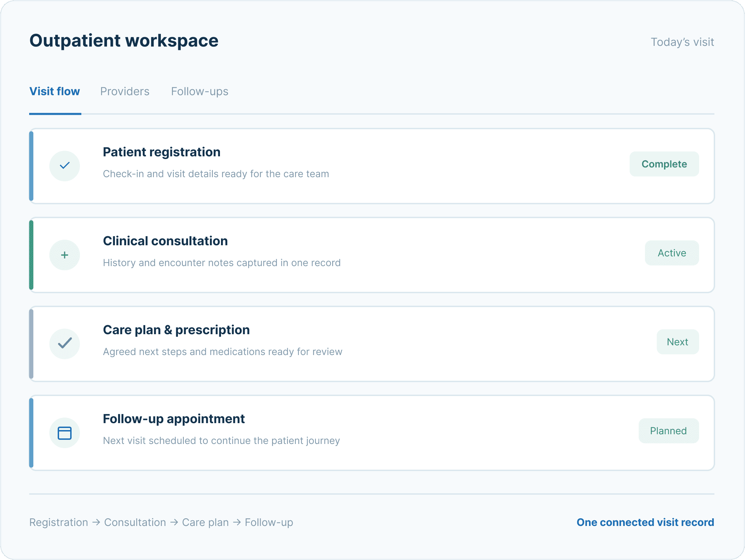Switch to the Follow-ups tab
The width and height of the screenshot is (745, 560).
pos(200,91)
